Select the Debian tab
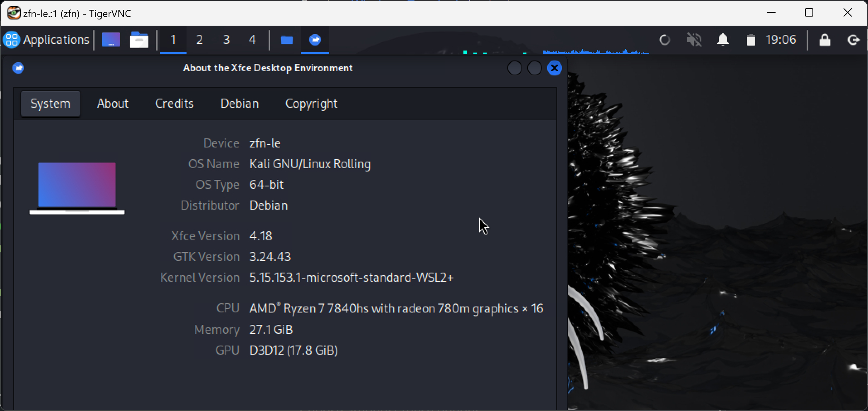 coord(240,104)
